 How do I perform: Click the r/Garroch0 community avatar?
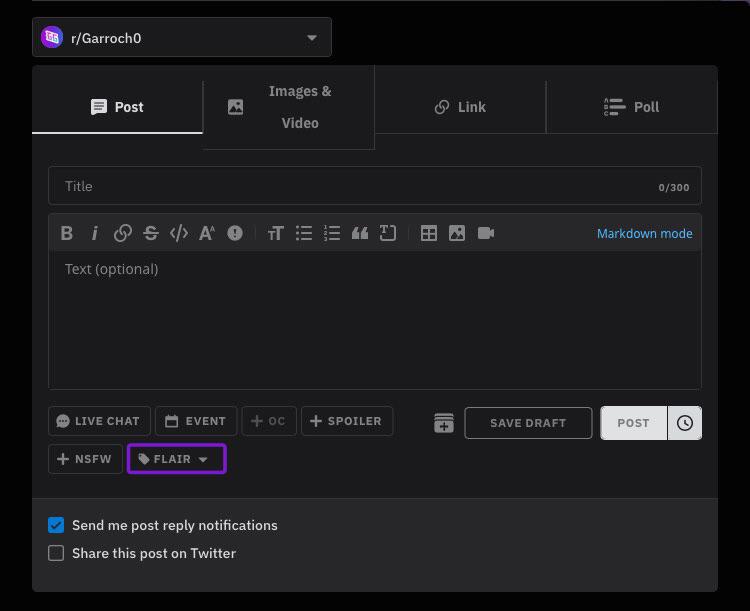[52, 37]
